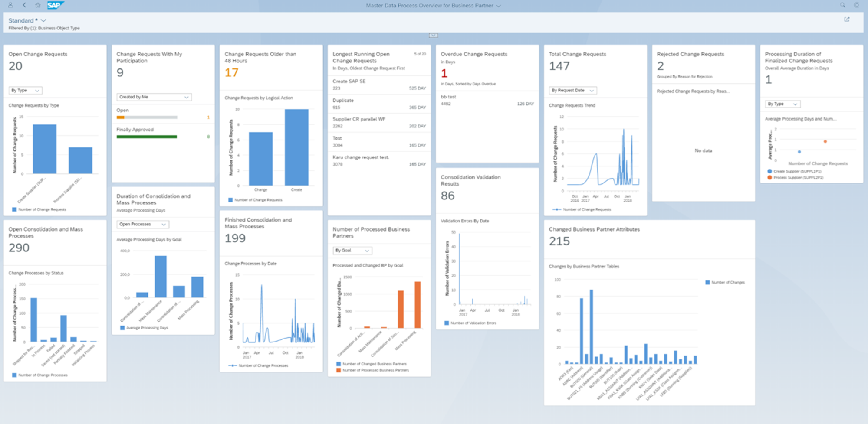Open the Created by Me filter dropdown
868x424 pixels.
(154, 97)
